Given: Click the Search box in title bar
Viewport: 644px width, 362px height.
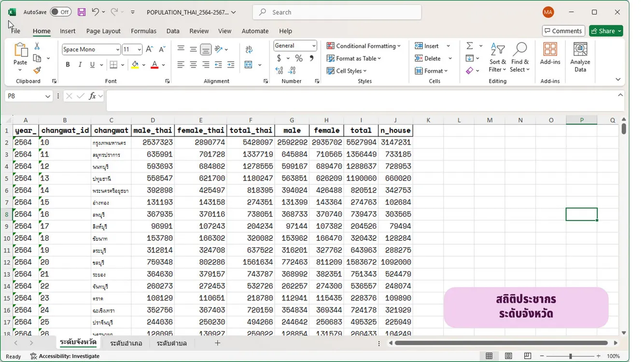Looking at the screenshot, I should 337,12.
